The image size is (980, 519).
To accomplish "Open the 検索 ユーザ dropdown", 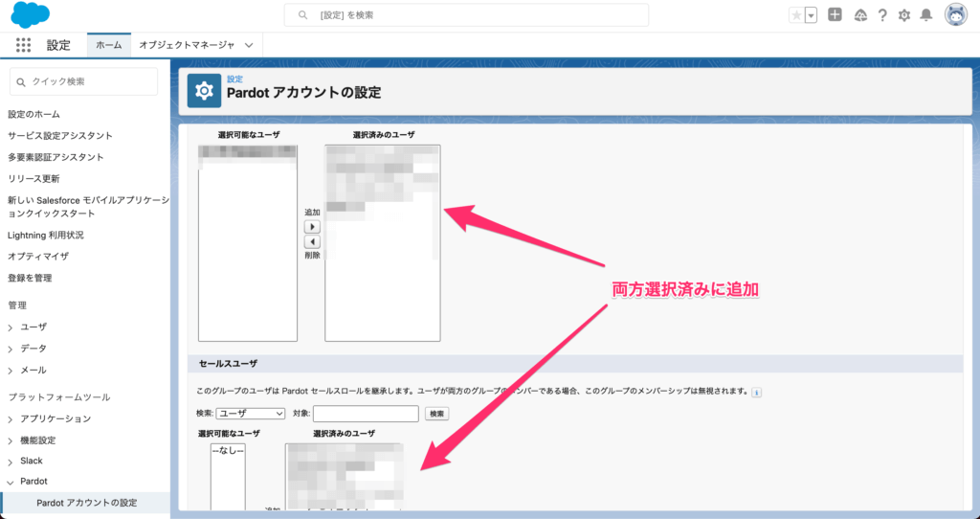I will click(250, 414).
